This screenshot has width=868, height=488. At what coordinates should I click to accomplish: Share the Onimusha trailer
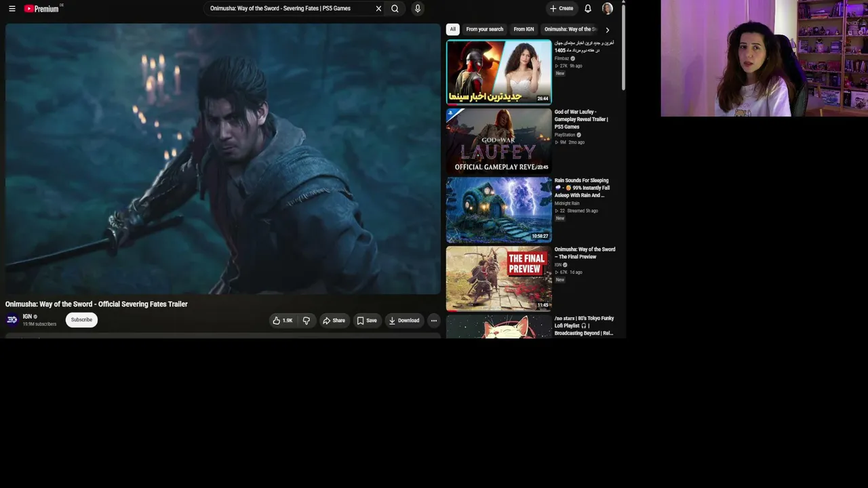pyautogui.click(x=334, y=321)
